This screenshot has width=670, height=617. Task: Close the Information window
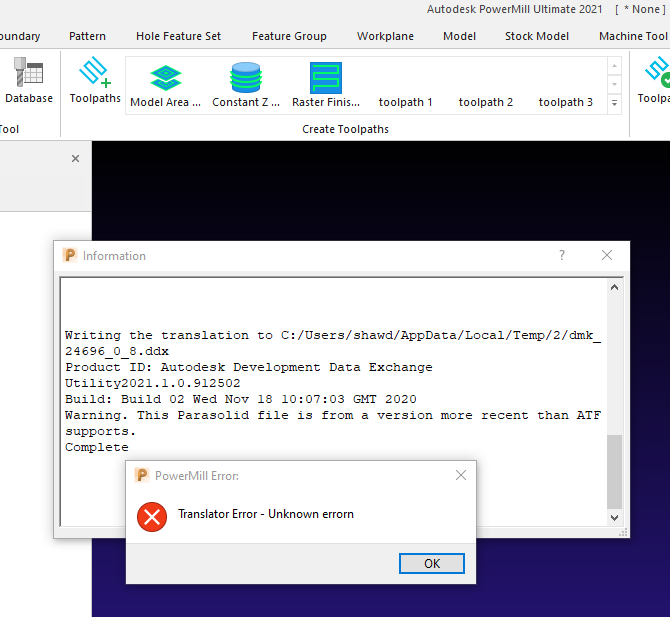[607, 255]
